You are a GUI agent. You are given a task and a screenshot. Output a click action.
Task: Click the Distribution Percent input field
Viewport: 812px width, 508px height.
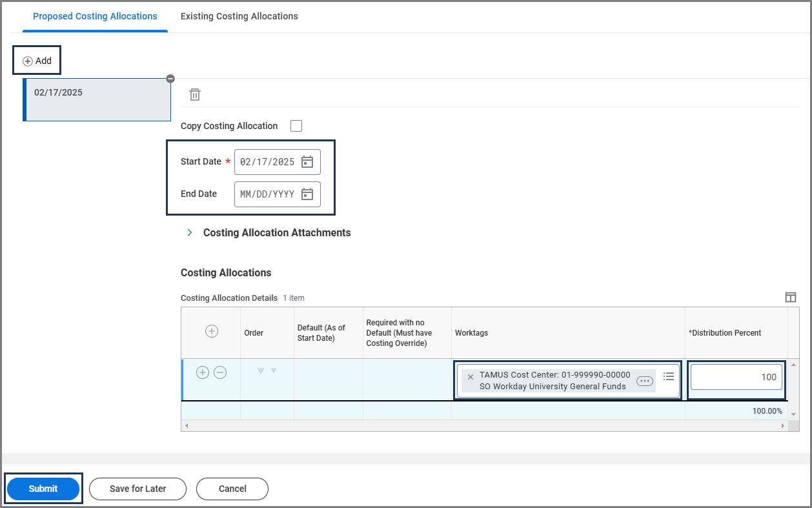point(736,377)
